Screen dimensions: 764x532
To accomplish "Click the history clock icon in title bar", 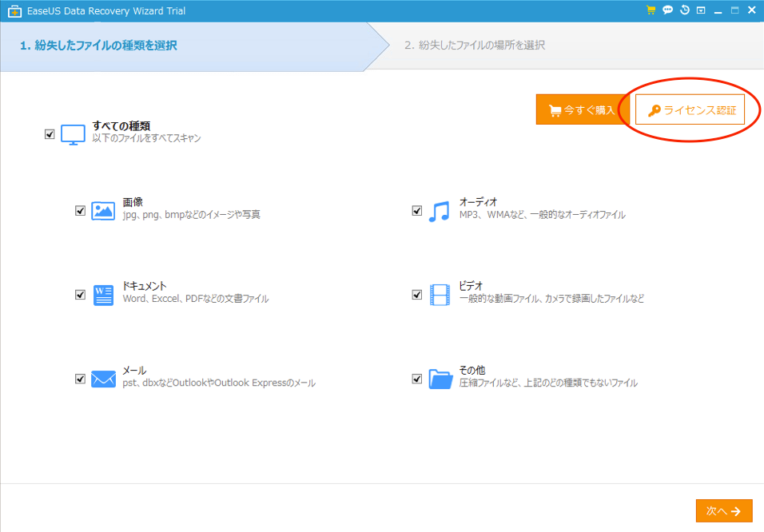I will pyautogui.click(x=685, y=10).
